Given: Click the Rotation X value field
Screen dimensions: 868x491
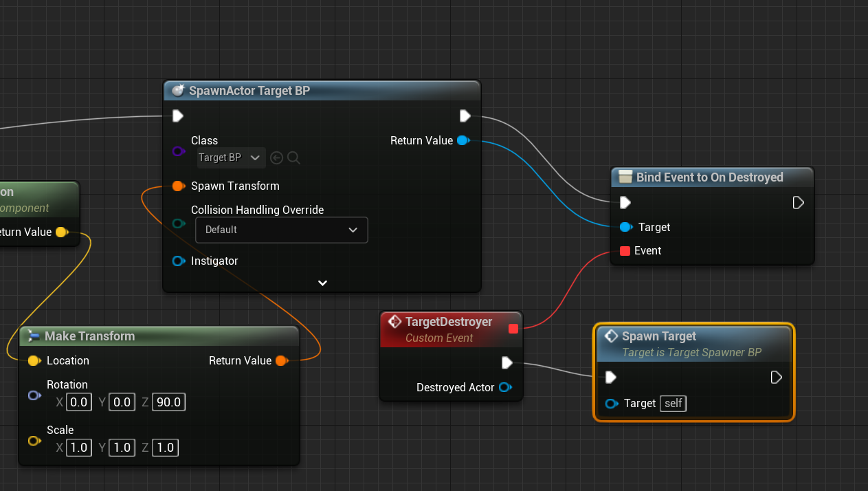Looking at the screenshot, I should click(x=79, y=402).
